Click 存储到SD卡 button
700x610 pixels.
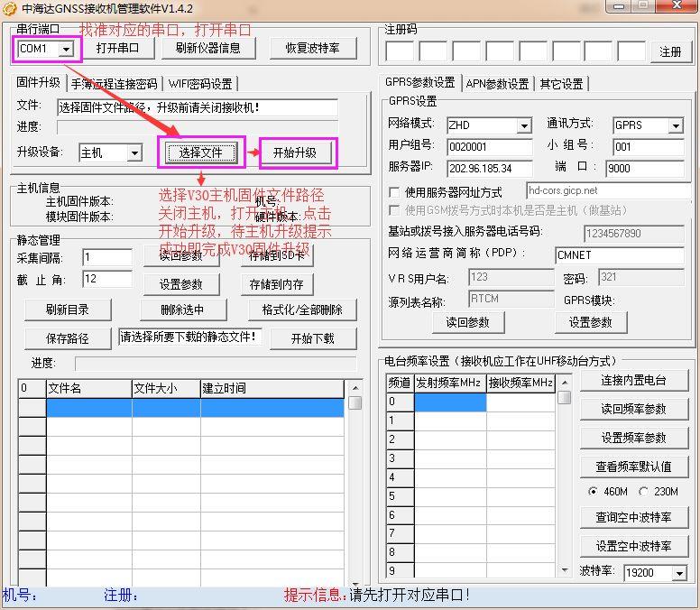point(277,256)
